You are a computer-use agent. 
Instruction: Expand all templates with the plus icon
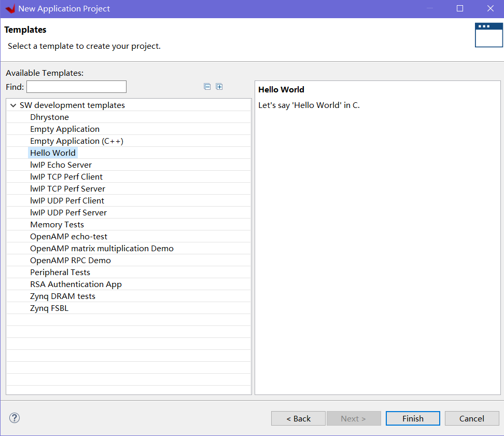coord(219,87)
